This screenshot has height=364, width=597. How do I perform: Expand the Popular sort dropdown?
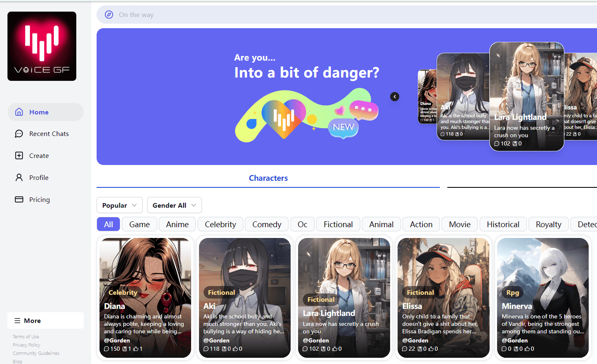coord(119,205)
